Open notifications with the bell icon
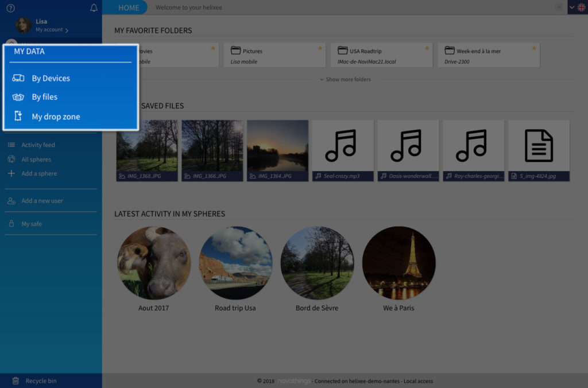The height and width of the screenshot is (388, 588). click(94, 8)
